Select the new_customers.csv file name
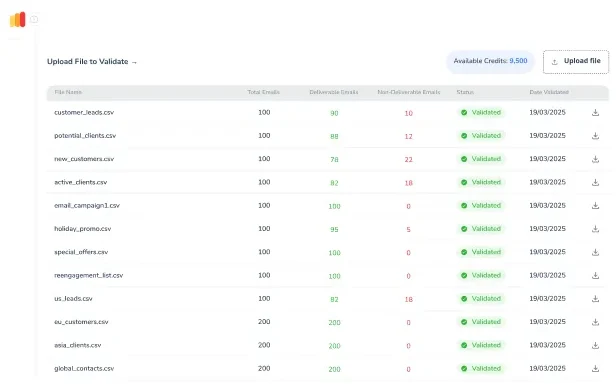Viewport: 616px width, 386px height. coord(84,159)
